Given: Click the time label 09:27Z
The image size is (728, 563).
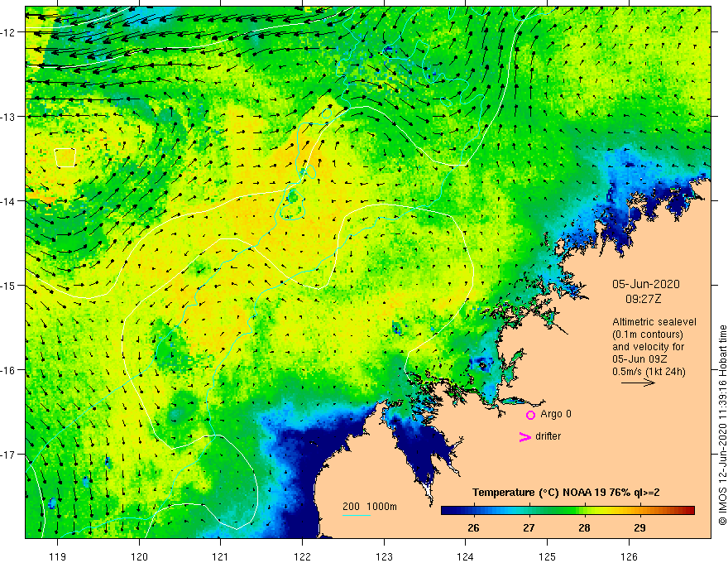Looking at the screenshot, I should 643,299.
